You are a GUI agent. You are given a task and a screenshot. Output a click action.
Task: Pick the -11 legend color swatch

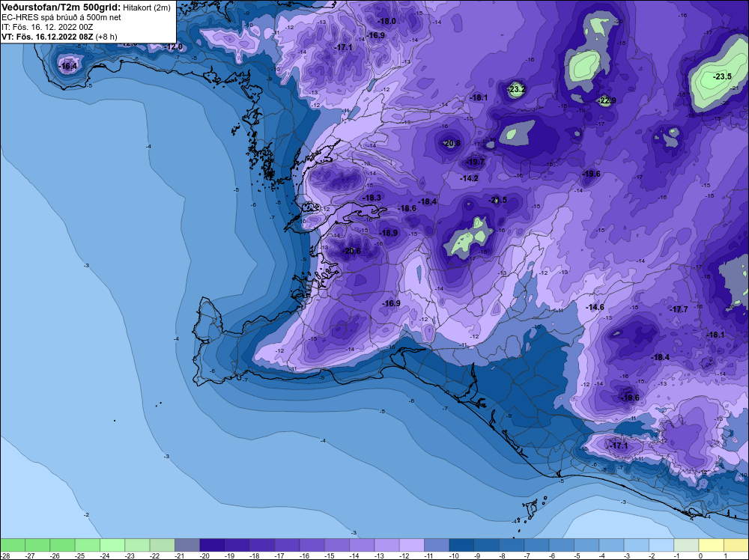click(437, 545)
